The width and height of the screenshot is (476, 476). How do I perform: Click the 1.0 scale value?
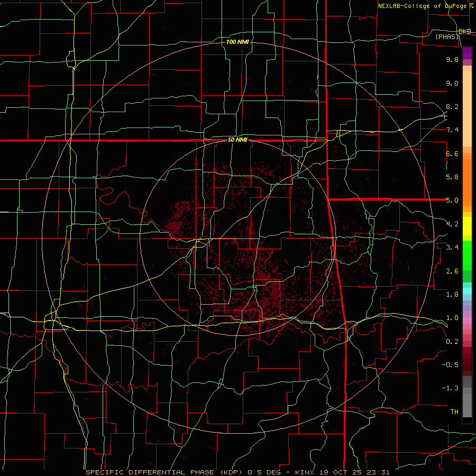[452, 318]
